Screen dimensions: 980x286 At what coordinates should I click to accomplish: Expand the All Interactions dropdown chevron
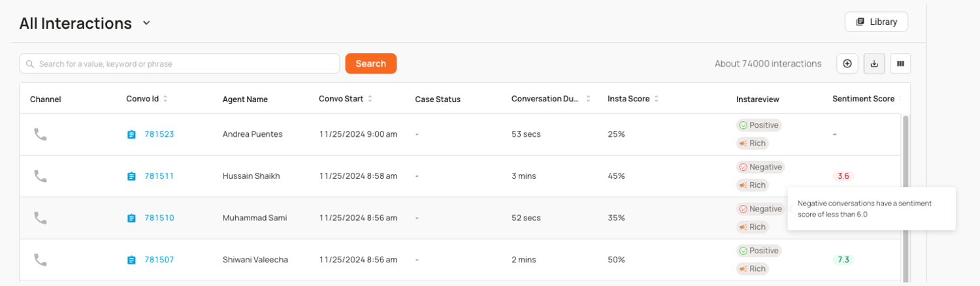(146, 24)
